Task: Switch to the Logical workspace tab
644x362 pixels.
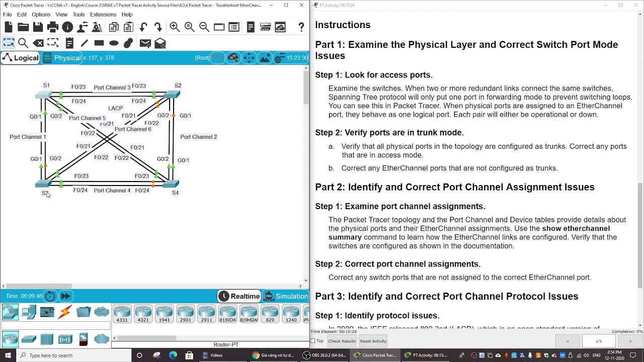Action: point(21,58)
